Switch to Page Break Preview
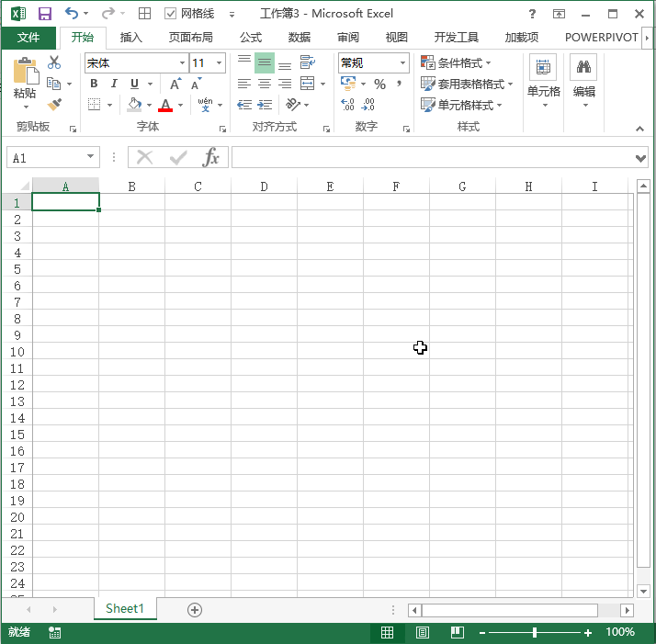This screenshot has height=644, width=656. [x=458, y=632]
